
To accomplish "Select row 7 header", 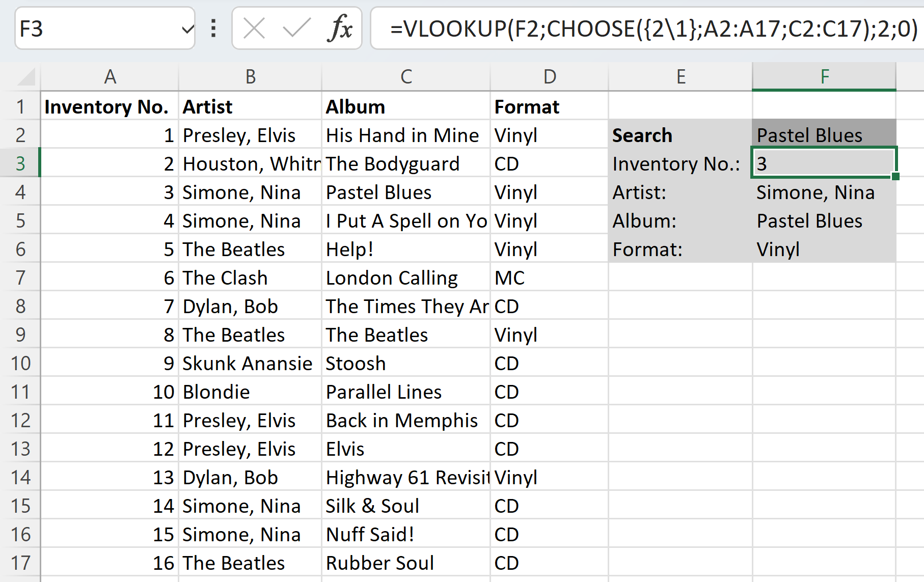I will click(x=20, y=278).
